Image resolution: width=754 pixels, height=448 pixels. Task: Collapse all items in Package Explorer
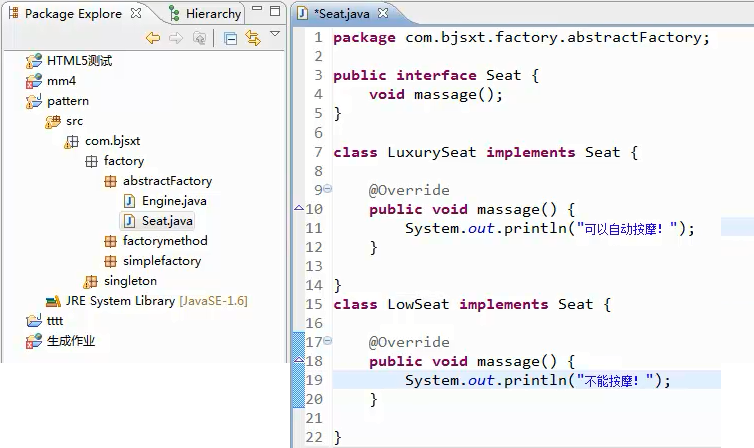coord(230,38)
